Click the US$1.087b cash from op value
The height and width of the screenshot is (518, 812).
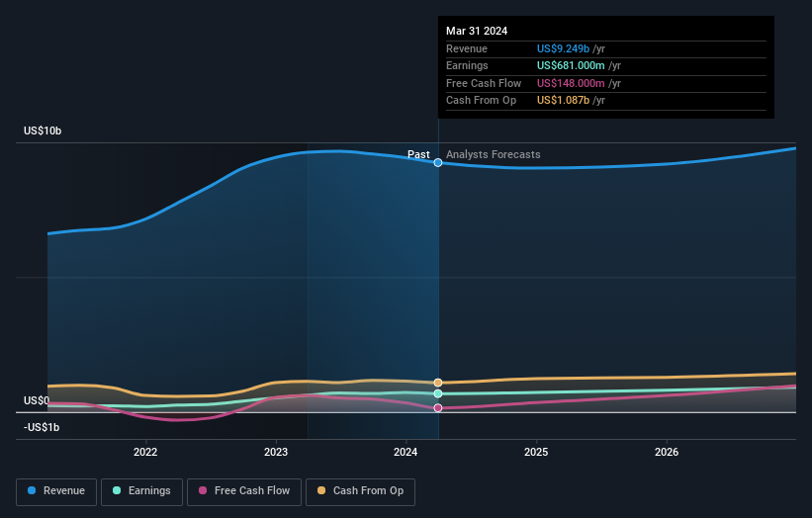(563, 101)
